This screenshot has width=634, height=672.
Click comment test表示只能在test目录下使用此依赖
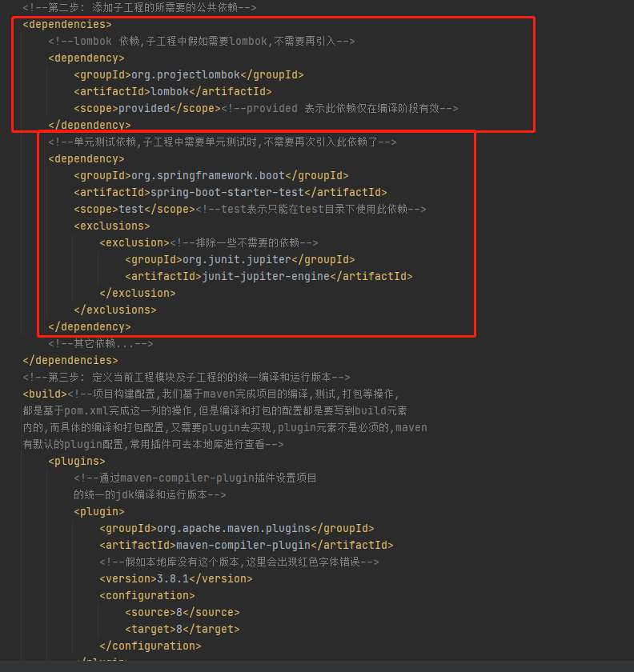[311, 209]
